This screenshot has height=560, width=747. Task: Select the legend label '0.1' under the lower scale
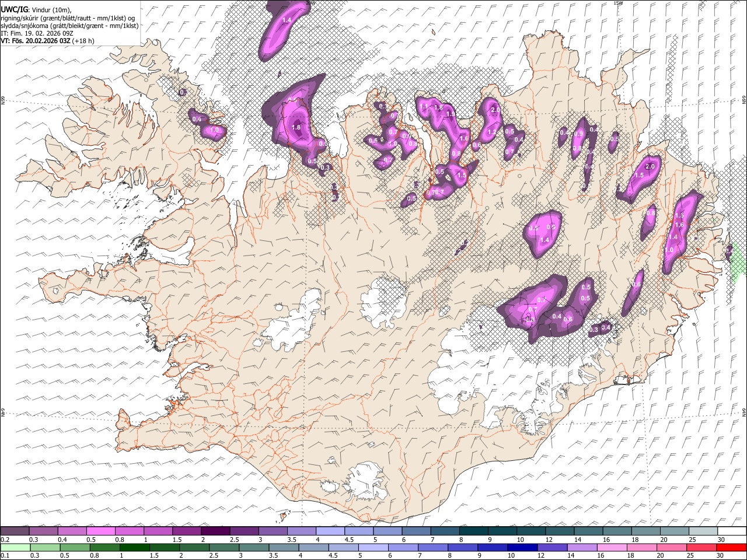tap(5, 556)
